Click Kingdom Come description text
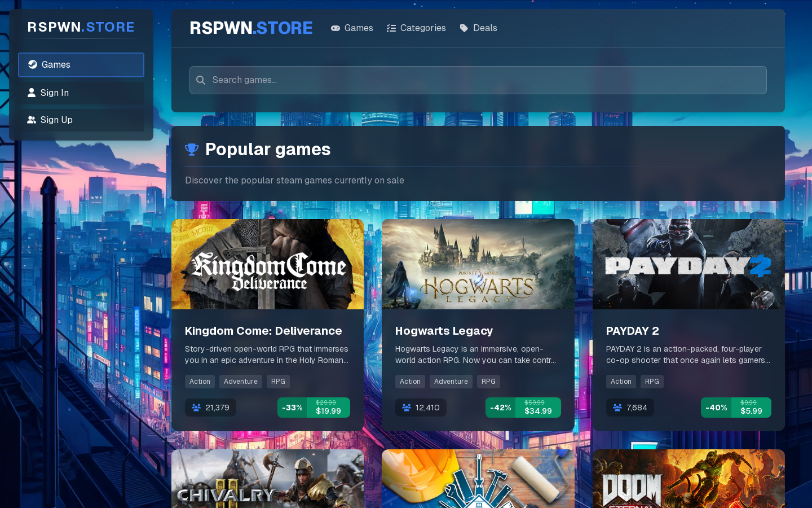812x508 pixels. 267,354
